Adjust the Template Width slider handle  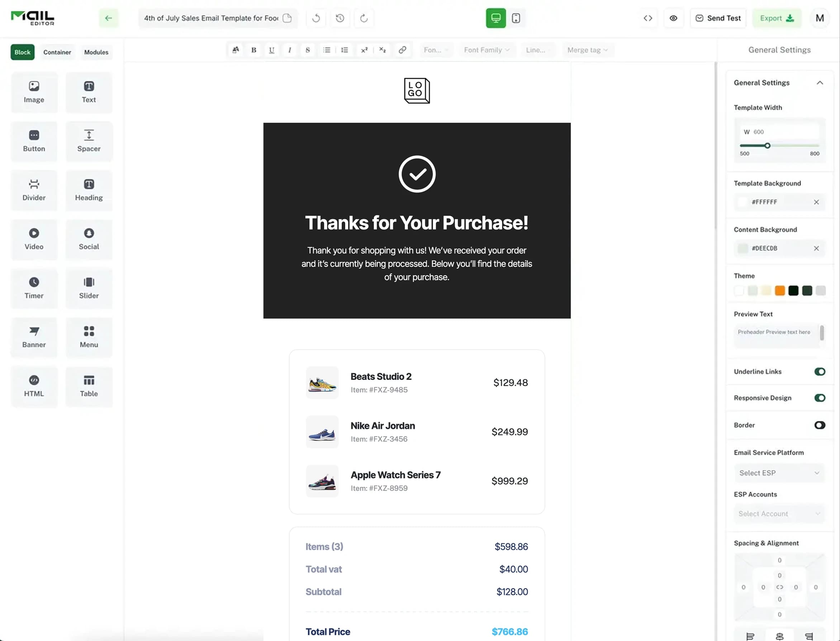[767, 146]
